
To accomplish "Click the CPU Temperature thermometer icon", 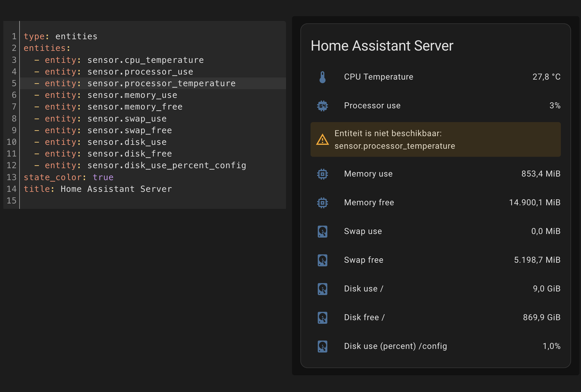I will tap(322, 77).
